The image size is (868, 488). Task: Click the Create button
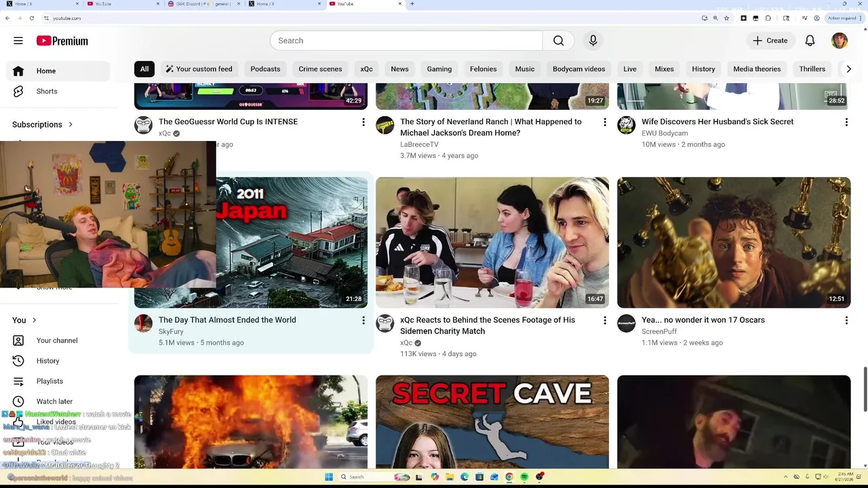coord(770,41)
